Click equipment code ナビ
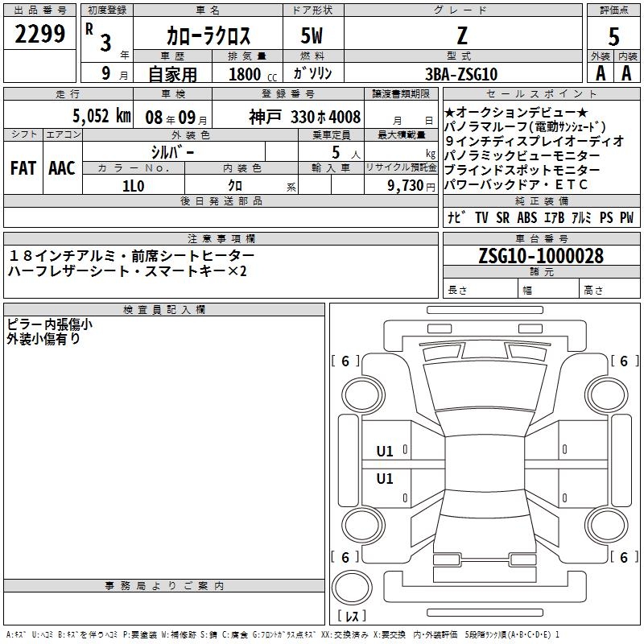 point(456,217)
